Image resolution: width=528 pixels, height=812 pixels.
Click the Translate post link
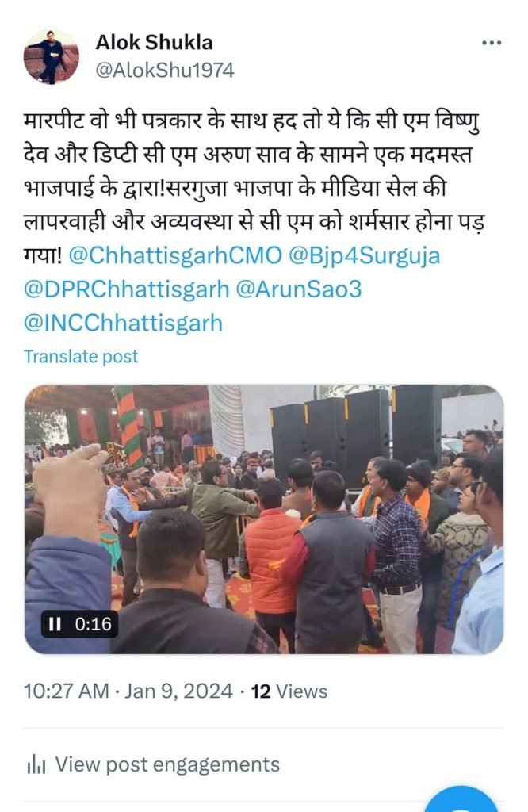coord(81,356)
